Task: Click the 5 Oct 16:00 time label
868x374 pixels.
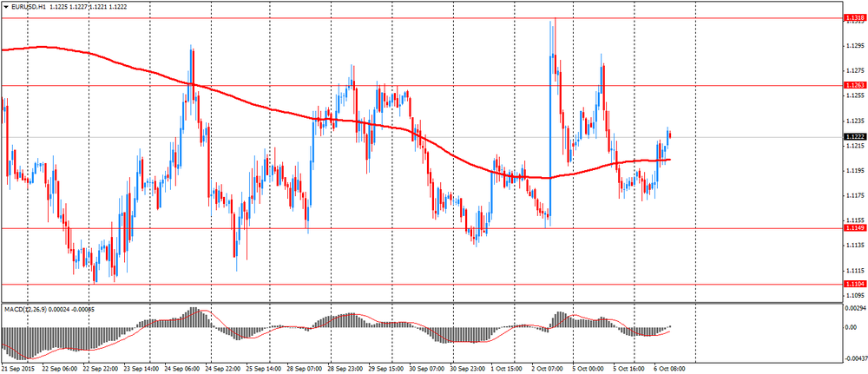Action: coord(629,367)
